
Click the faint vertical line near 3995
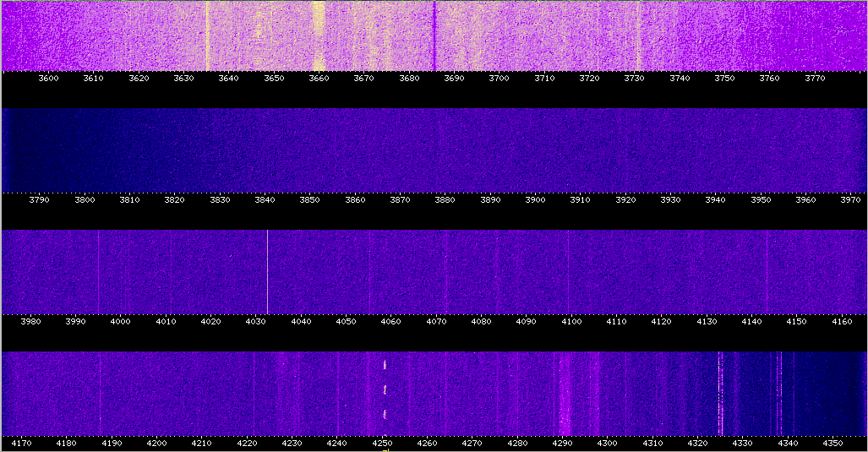pyautogui.click(x=99, y=272)
